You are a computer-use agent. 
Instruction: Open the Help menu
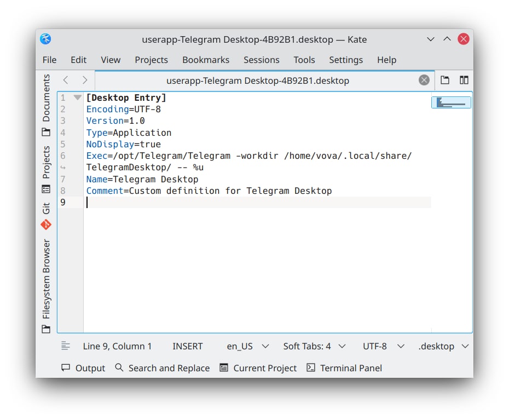click(x=386, y=60)
